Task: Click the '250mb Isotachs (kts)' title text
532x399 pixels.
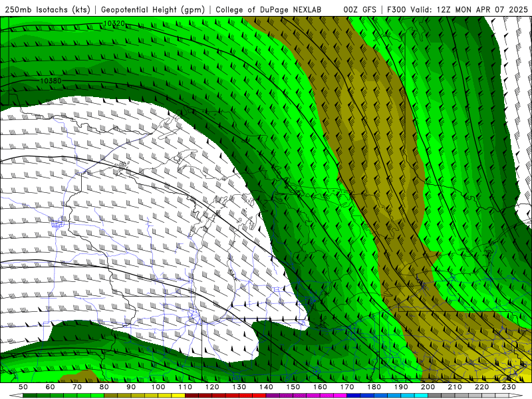Action: click(x=47, y=9)
